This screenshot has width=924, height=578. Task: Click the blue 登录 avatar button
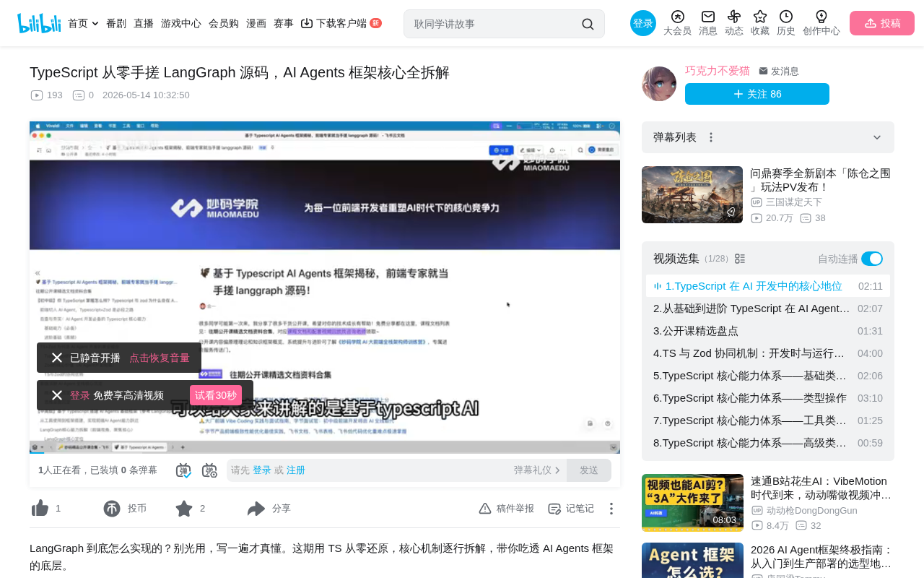[x=643, y=23]
